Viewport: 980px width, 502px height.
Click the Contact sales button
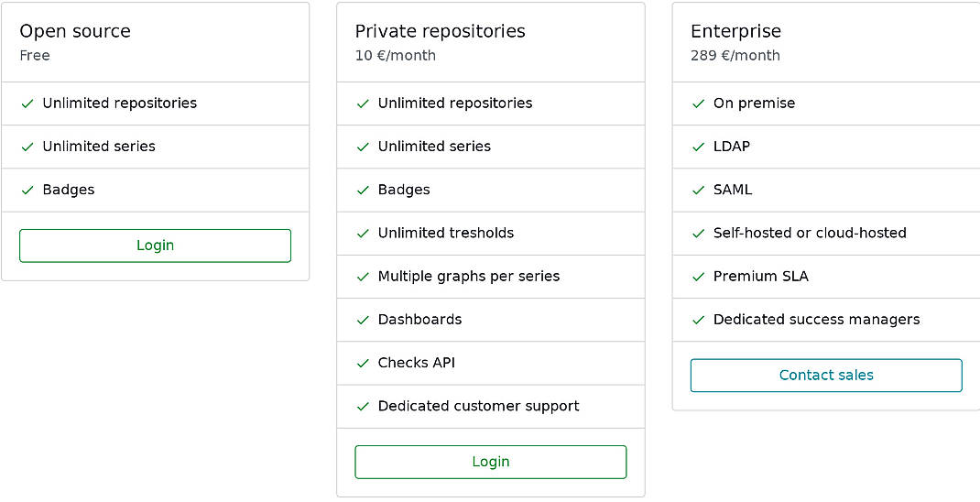point(826,375)
